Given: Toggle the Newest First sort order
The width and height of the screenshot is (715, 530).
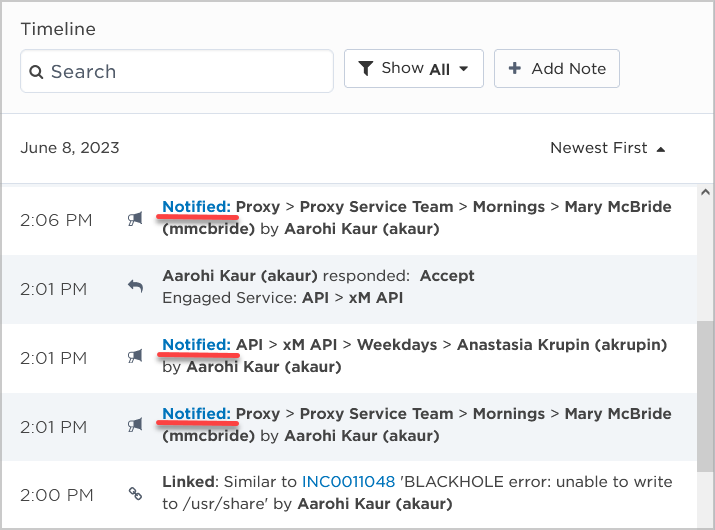Looking at the screenshot, I should (607, 148).
